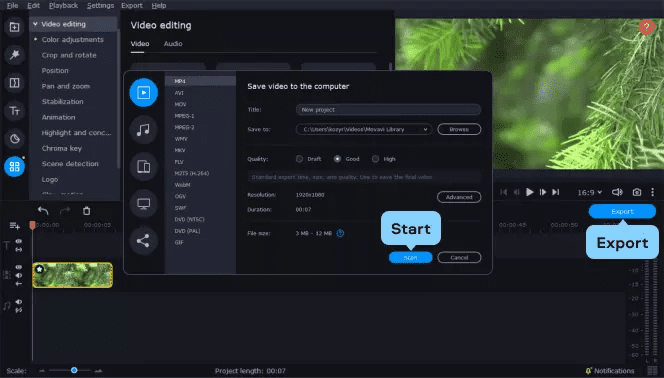Open Color adjustments tool
Viewport: 664px width, 378px height.
(x=72, y=39)
